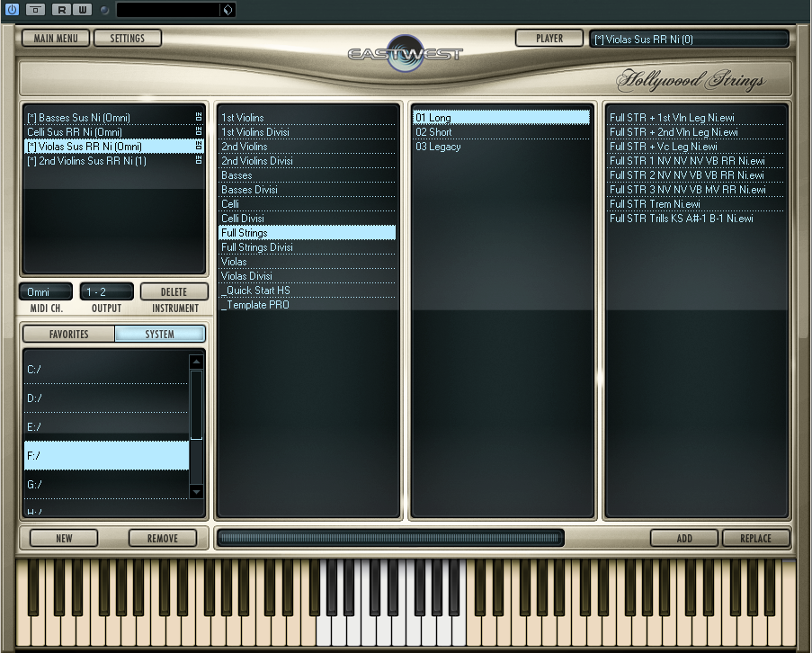This screenshot has height=653, width=812.
Task: Click the icon left of the R button
Action: (x=35, y=9)
